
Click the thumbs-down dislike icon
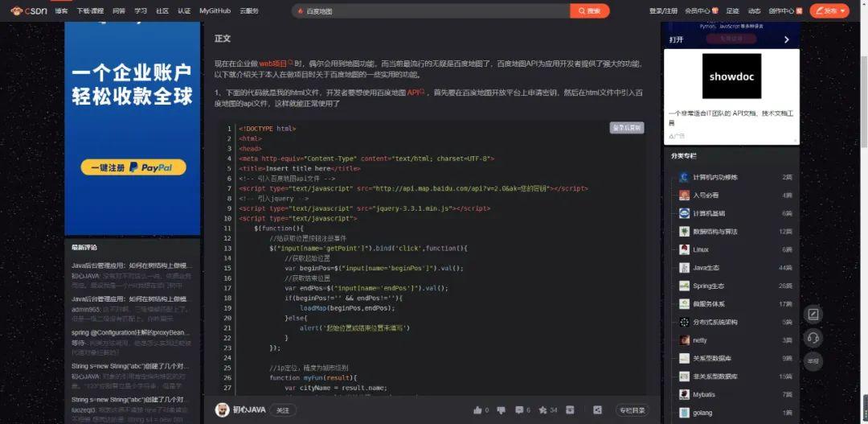tap(502, 410)
